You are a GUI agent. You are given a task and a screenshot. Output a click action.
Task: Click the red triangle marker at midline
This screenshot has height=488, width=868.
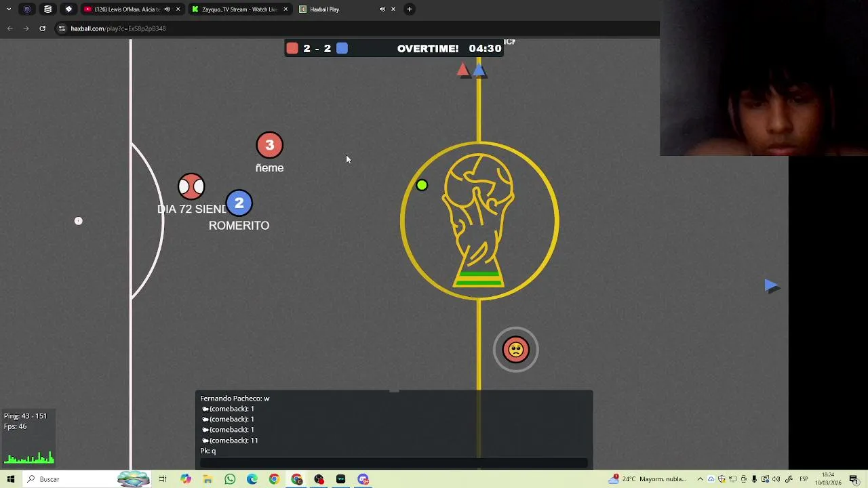pos(462,69)
